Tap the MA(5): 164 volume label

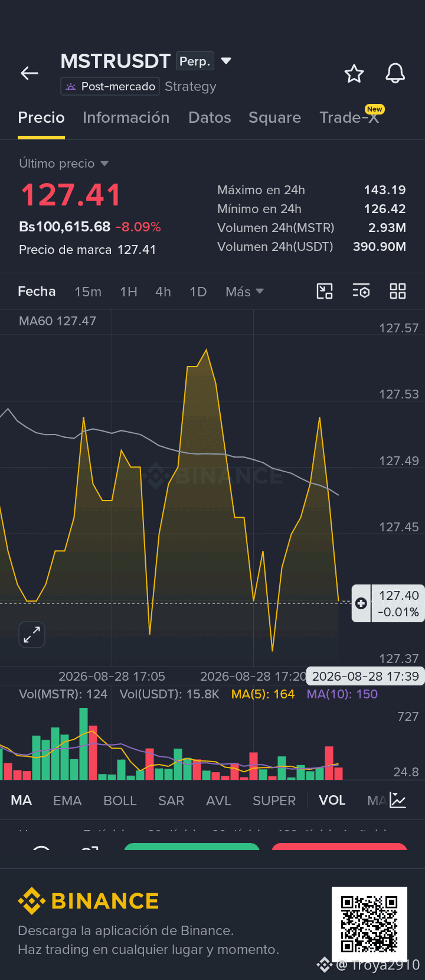tap(263, 694)
